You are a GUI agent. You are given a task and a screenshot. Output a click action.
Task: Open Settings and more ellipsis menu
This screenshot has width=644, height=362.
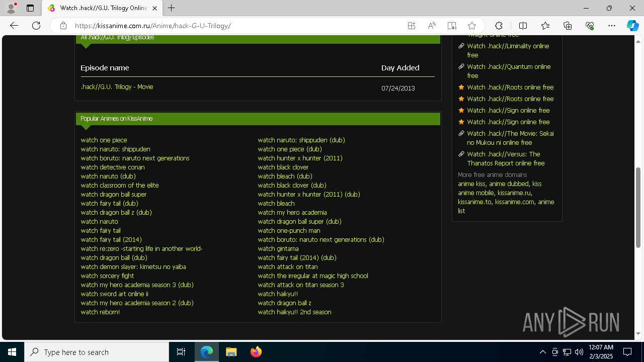click(612, 26)
